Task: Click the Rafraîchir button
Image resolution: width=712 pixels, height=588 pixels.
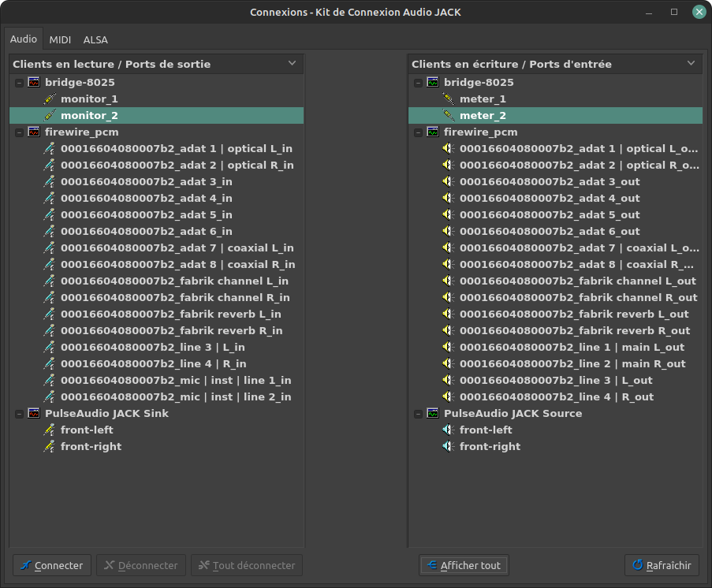Action: [x=662, y=565]
